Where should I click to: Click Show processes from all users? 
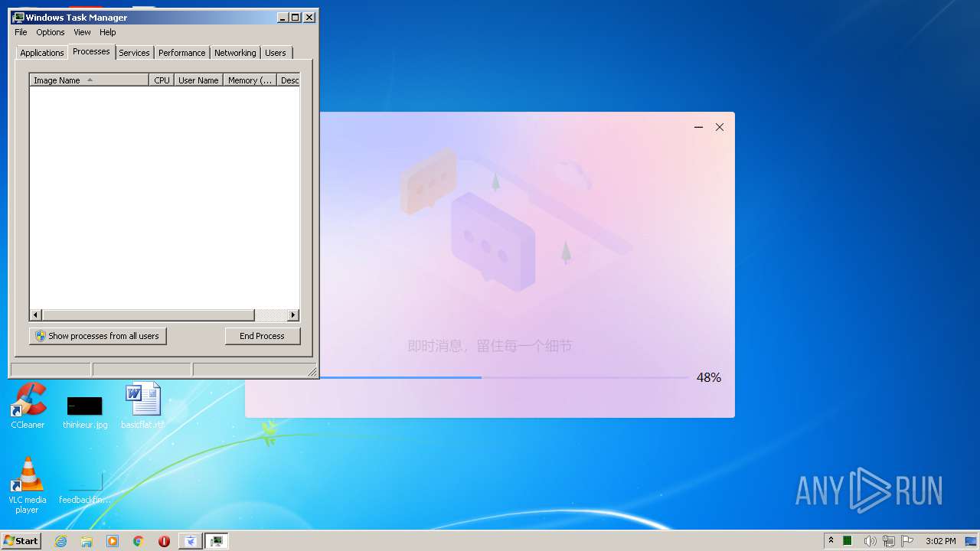coord(98,336)
